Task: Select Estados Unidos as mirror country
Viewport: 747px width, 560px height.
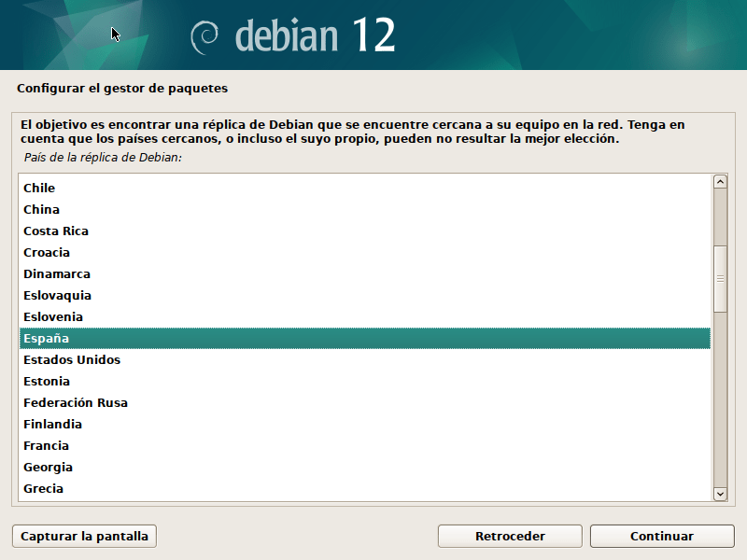Action: coord(365,359)
